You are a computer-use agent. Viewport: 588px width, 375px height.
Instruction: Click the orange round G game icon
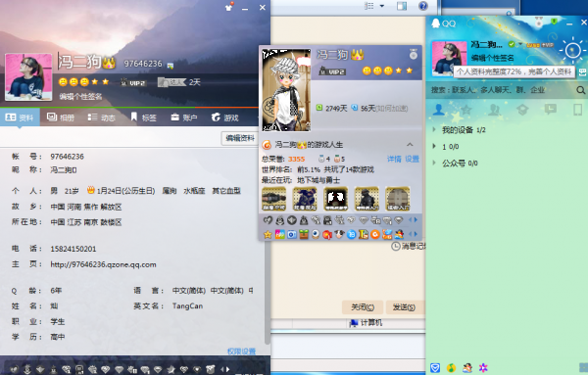(375, 235)
